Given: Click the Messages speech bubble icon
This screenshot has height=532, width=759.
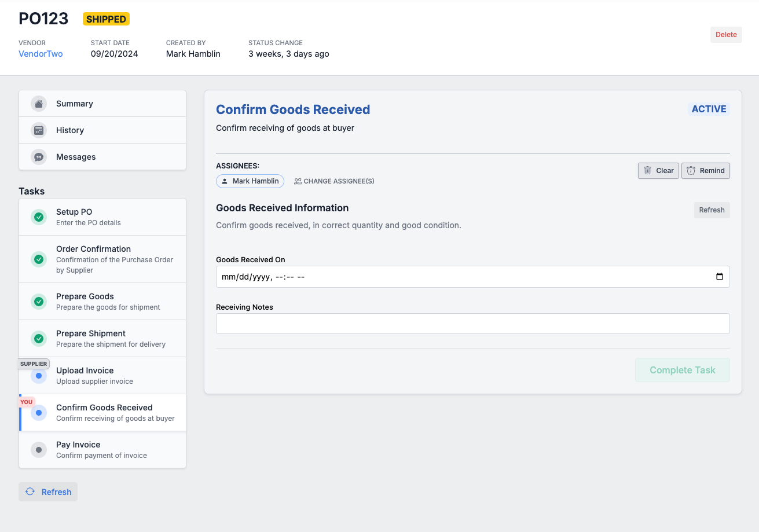Looking at the screenshot, I should [39, 157].
